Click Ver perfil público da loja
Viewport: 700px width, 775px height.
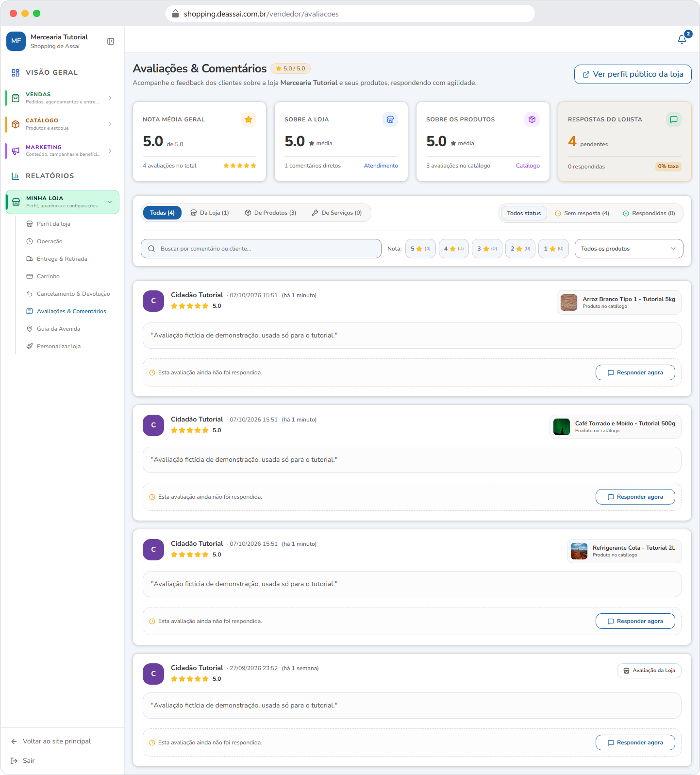click(x=633, y=74)
